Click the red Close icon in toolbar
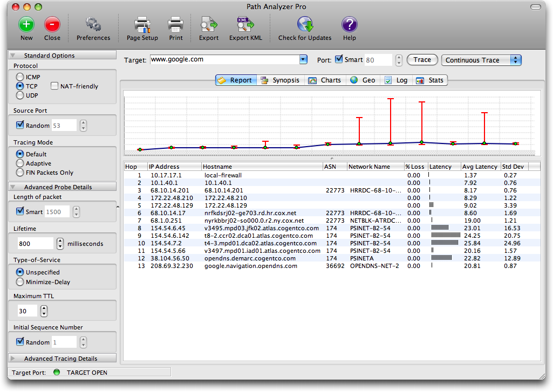The height and width of the screenshot is (392, 553). coord(52,25)
